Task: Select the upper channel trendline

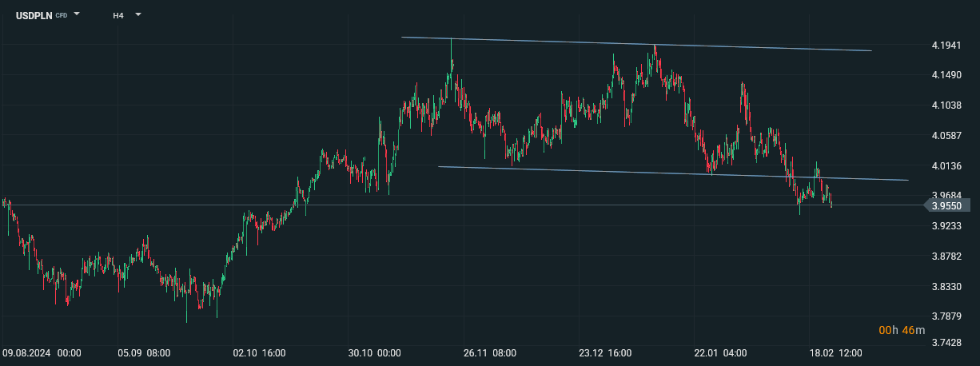Action: click(x=636, y=44)
